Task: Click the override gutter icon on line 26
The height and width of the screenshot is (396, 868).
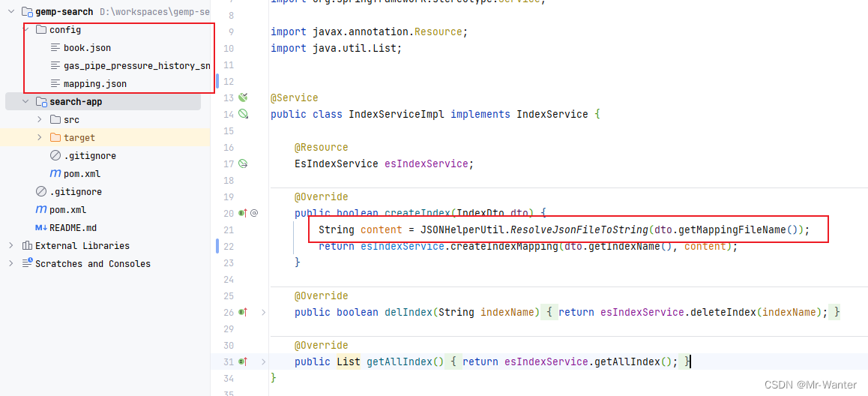Action: pos(242,312)
